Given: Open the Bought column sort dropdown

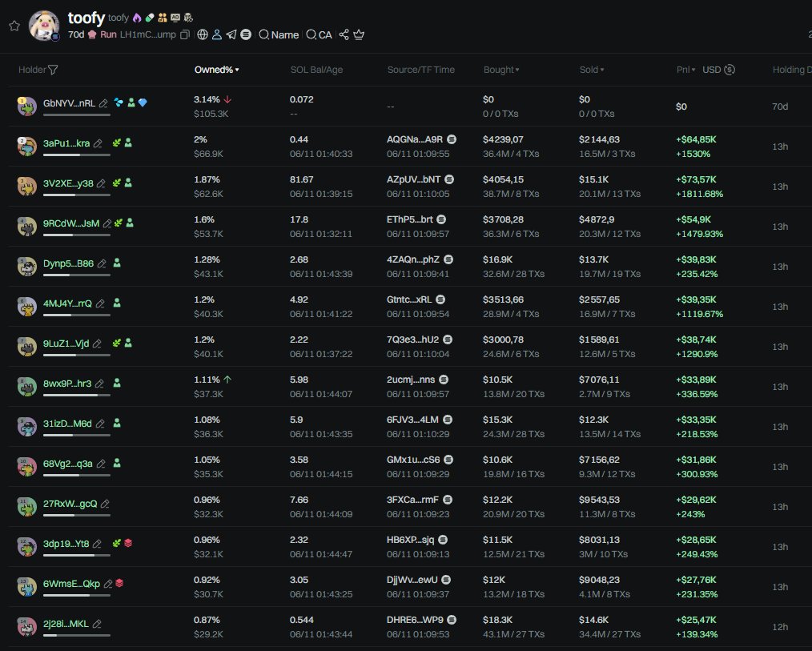Looking at the screenshot, I should [501, 70].
